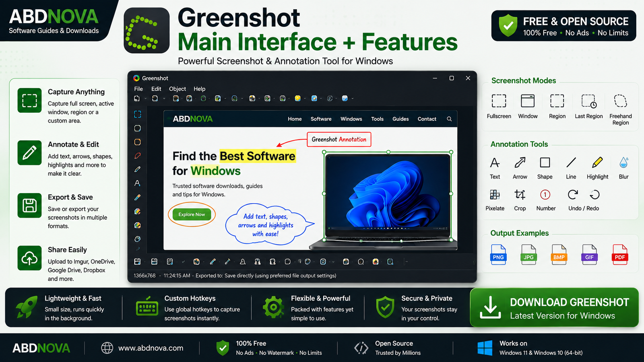Click the Windows logo beside Works on
Image resolution: width=644 pixels, height=362 pixels.
(x=485, y=348)
